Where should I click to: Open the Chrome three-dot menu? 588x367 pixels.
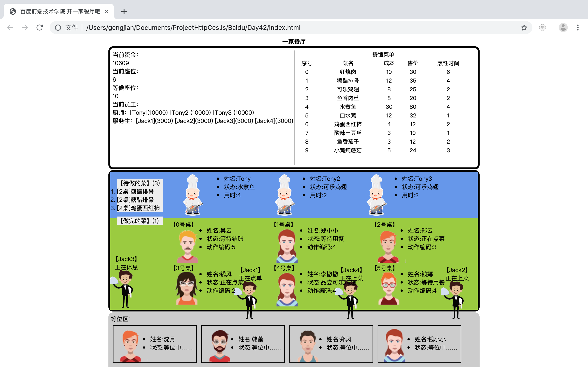(x=578, y=28)
